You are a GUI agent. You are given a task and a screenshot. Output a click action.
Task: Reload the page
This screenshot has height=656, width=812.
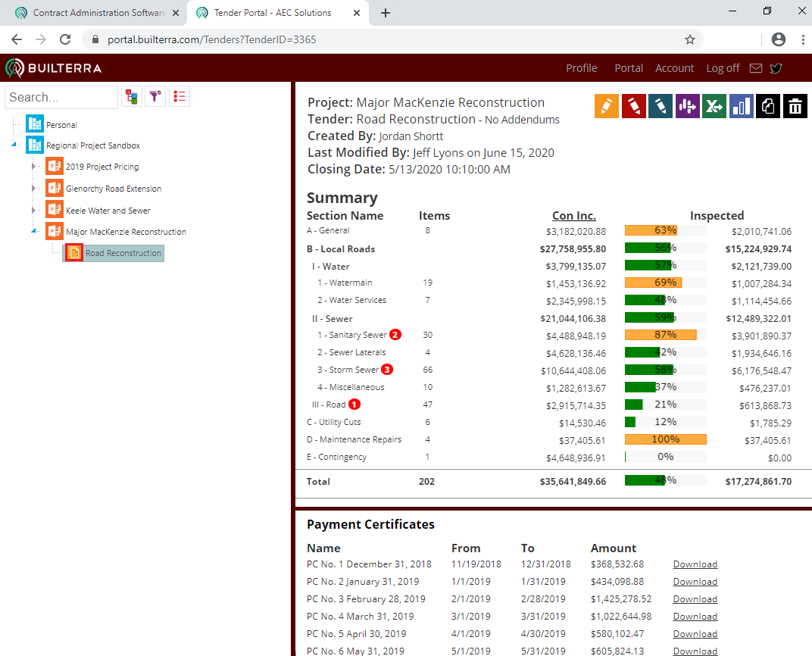click(65, 39)
